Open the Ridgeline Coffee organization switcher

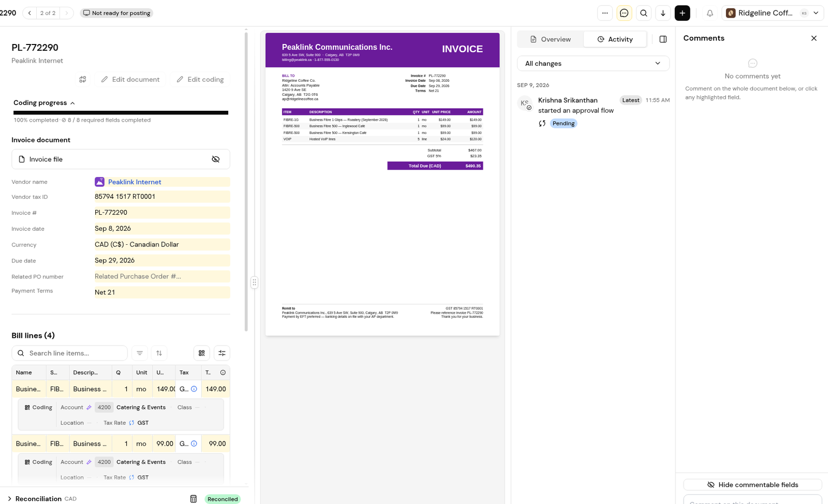[773, 13]
